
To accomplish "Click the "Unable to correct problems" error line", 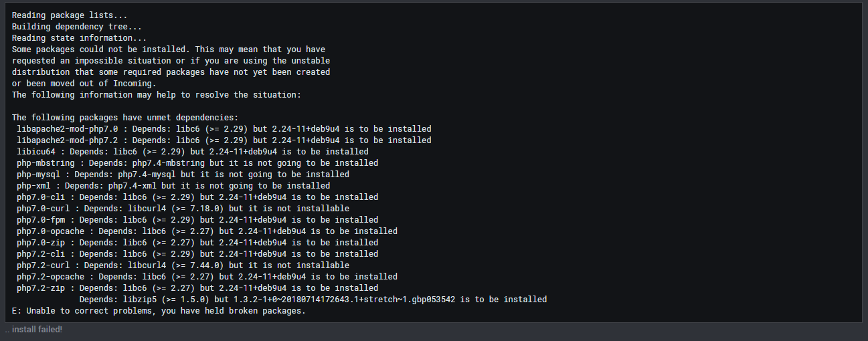I will pos(159,311).
